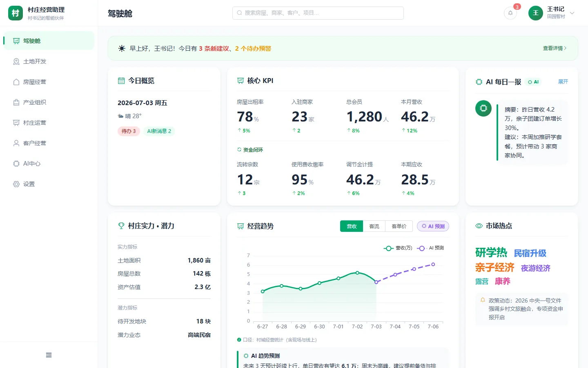The height and width of the screenshot is (368, 588).
Task: Click the 7-06 forecast data point
Action: 433,265
